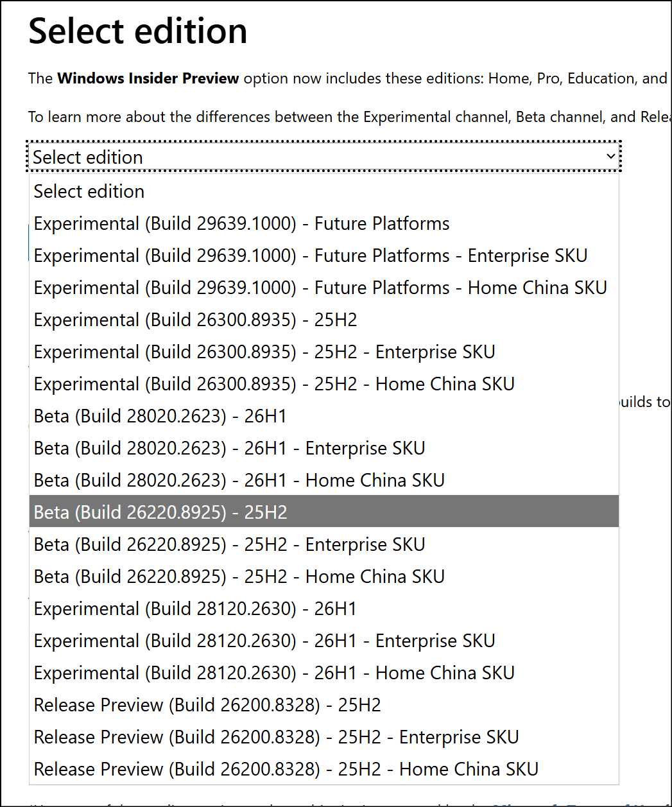The width and height of the screenshot is (672, 807).
Task: Choose Release Preview 26200.8328 Home China SKU
Action: pyautogui.click(x=324, y=769)
